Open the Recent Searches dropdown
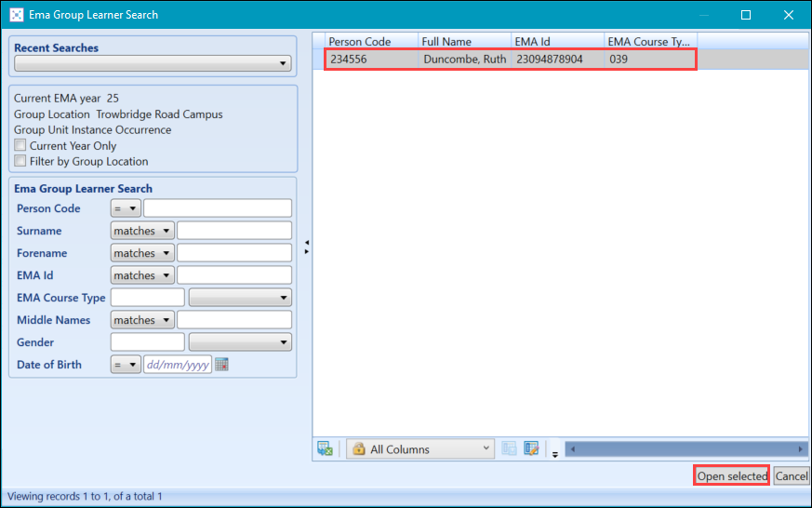 click(153, 63)
